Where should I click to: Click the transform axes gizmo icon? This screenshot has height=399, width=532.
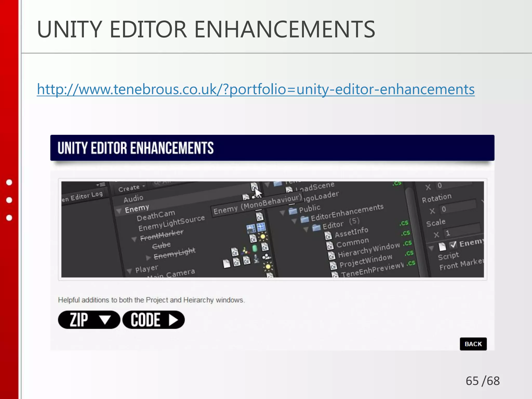click(245, 251)
